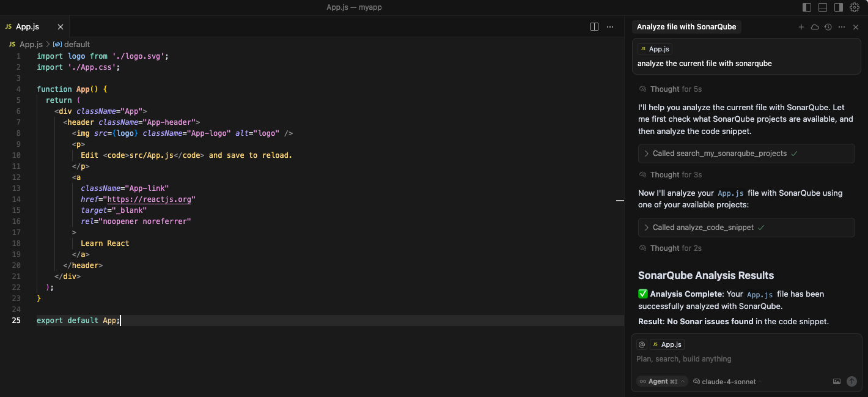Click the cloud icon in the chat panel header
Image resolution: width=868 pixels, height=397 pixels.
coord(814,27)
